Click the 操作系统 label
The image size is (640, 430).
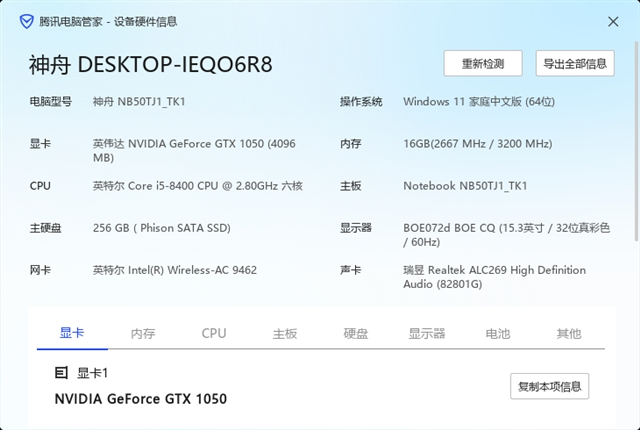coord(361,102)
